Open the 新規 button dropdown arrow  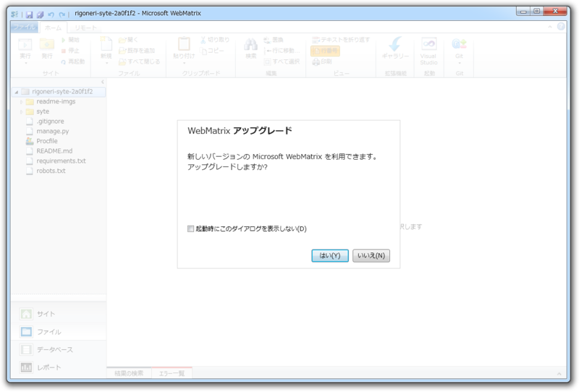(106, 63)
